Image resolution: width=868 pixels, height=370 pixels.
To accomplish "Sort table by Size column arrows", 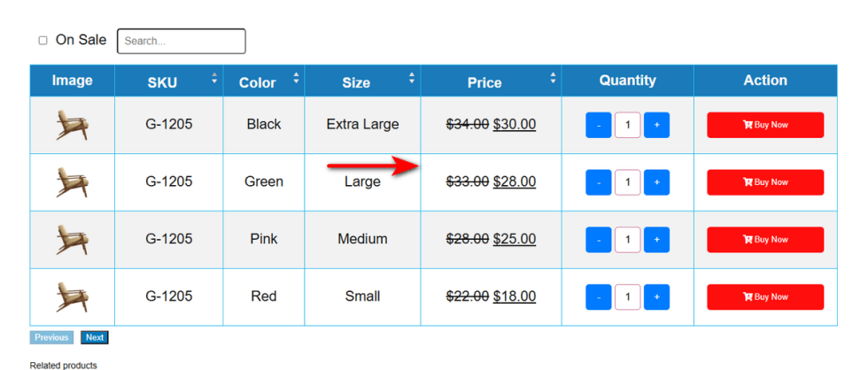I will (412, 79).
